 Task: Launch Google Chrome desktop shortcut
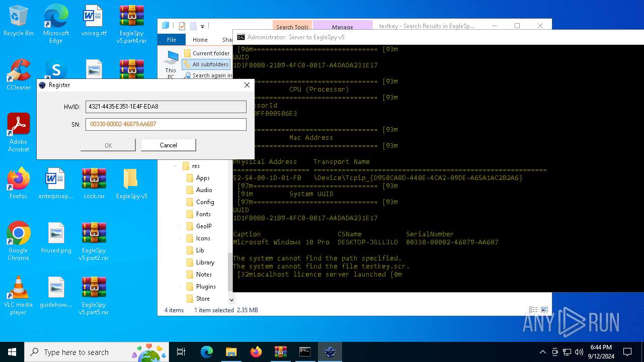[x=19, y=241]
